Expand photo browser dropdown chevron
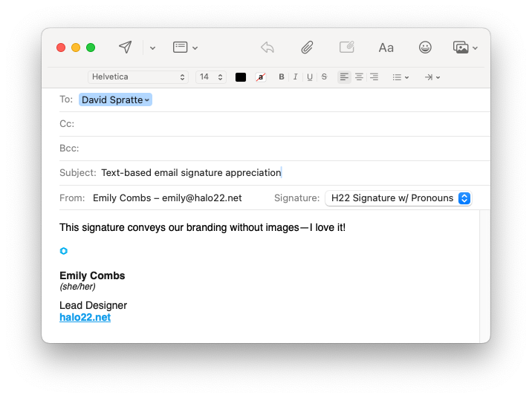This screenshot has height=398, width=532. click(x=476, y=48)
